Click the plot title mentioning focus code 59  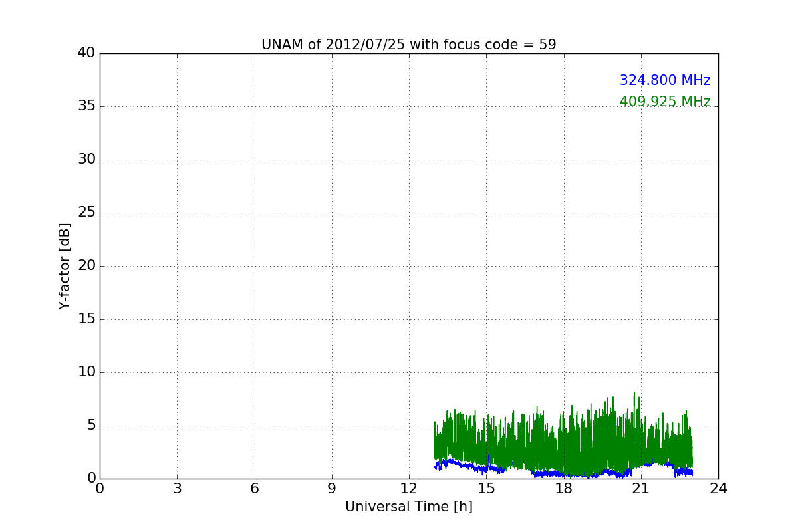(x=408, y=45)
